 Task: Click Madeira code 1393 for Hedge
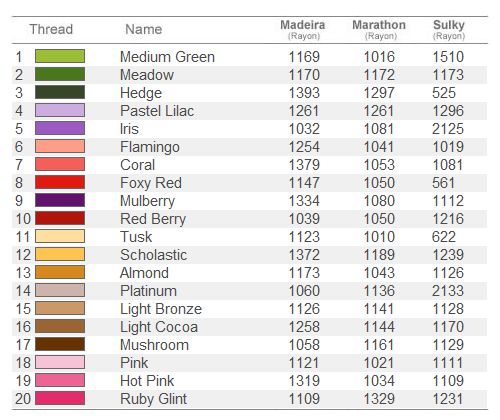304,93
